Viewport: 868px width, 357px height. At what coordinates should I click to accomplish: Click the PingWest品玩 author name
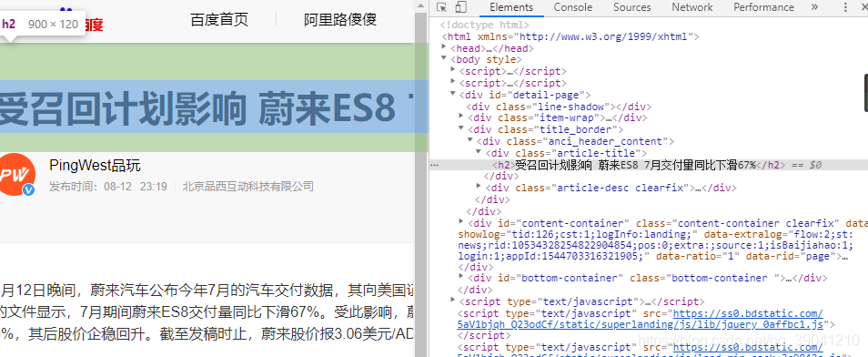tap(95, 165)
